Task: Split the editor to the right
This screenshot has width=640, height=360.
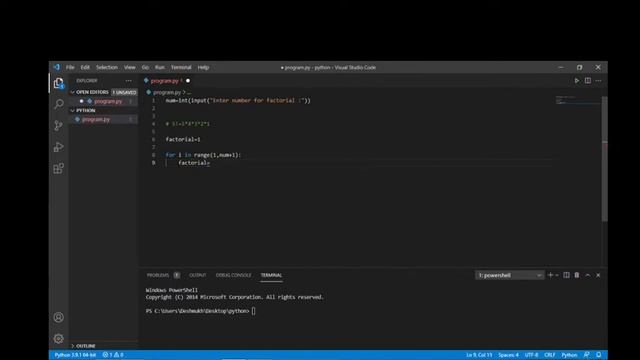Action: click(x=587, y=81)
